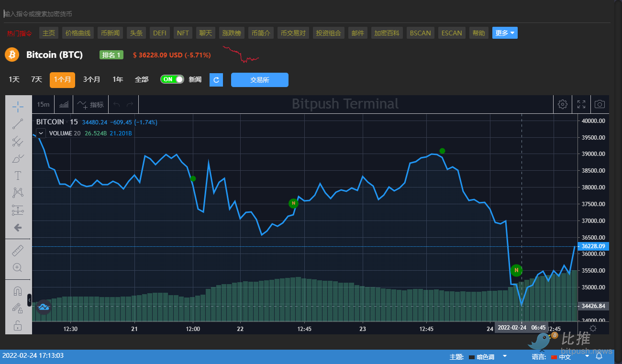Click the Bitcoin logo icon
The width and height of the screenshot is (622, 364).
[x=12, y=55]
